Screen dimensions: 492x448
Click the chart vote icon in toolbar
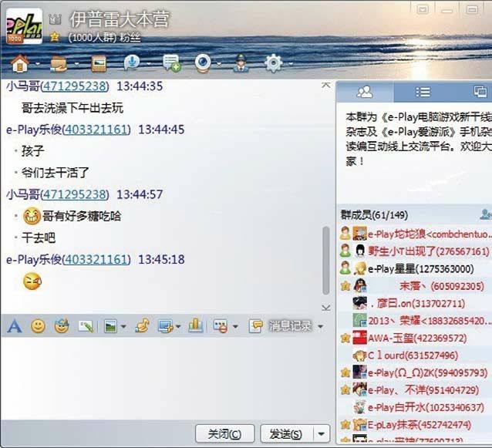(x=196, y=326)
